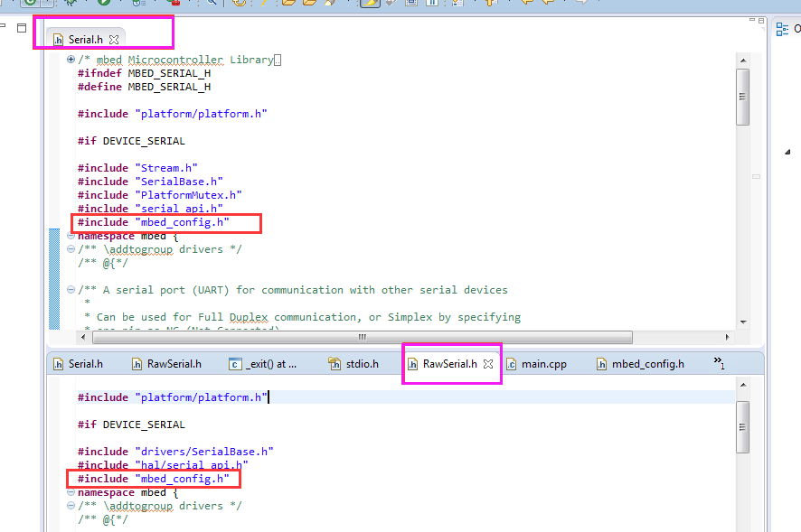Viewport: 801px width, 532px height.
Task: Switch to the stdio.h tab
Action: coord(354,364)
